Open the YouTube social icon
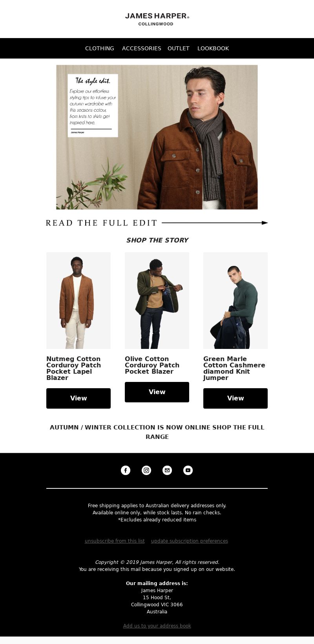 (x=188, y=470)
